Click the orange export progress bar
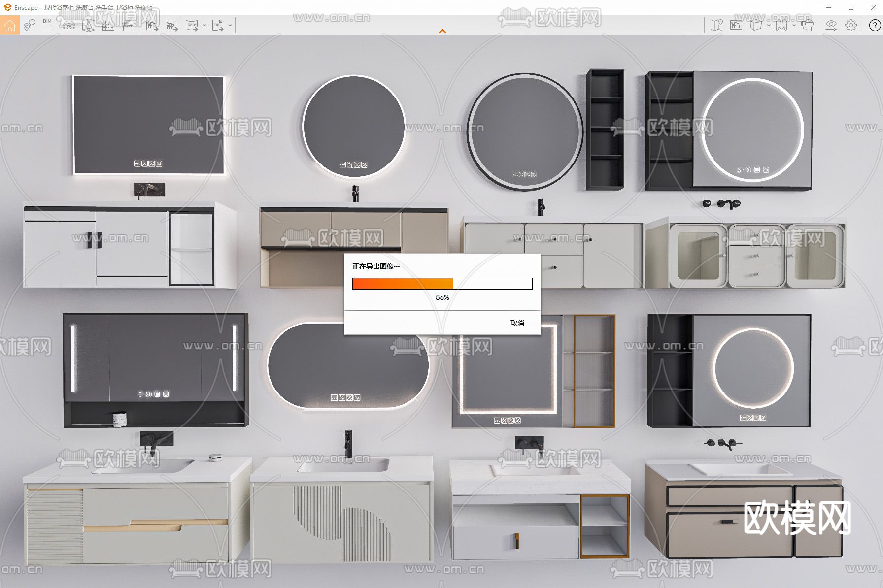Viewport: 883px width, 588px height. [x=442, y=284]
